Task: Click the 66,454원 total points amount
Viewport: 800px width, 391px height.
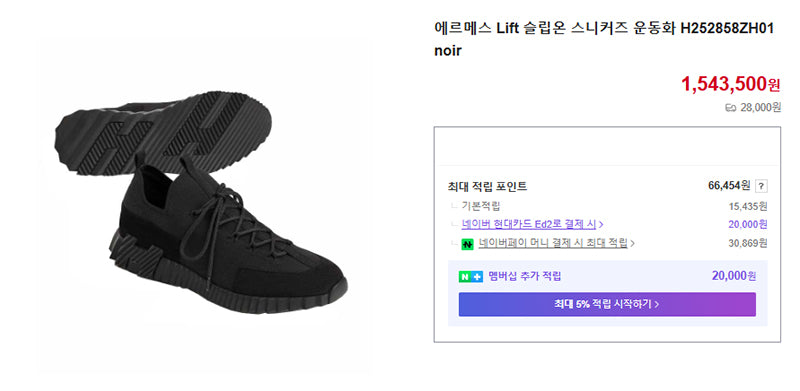Action: 729,186
